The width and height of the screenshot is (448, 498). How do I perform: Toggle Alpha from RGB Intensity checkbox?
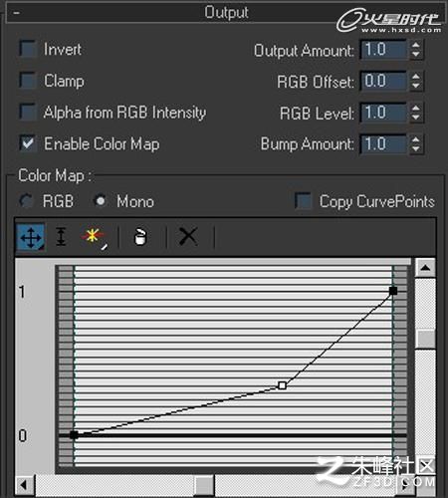28,112
